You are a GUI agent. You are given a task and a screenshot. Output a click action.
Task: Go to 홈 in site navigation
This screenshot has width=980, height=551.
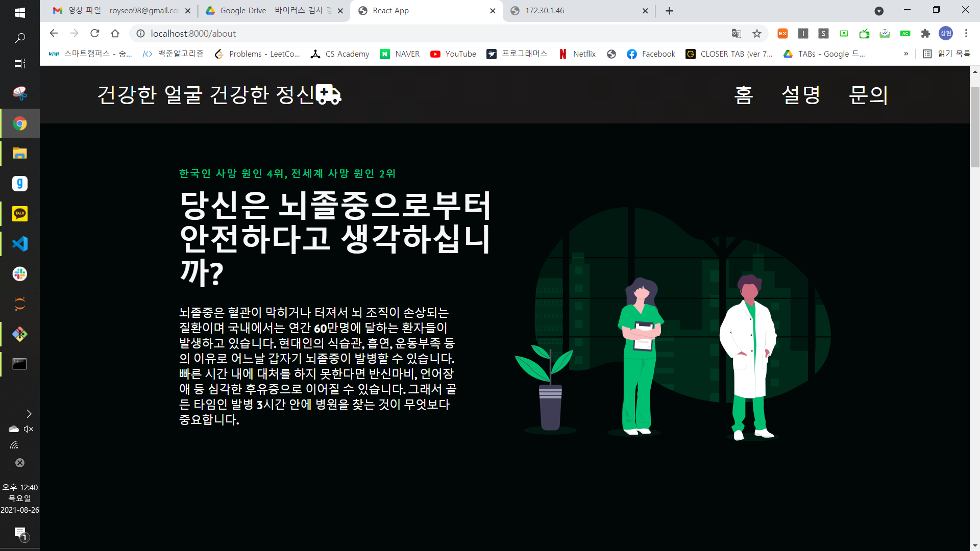(x=743, y=95)
